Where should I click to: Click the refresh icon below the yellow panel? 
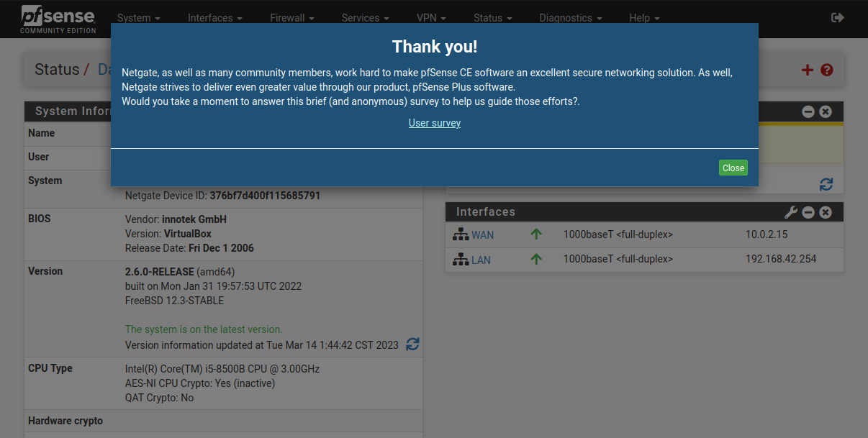(826, 184)
